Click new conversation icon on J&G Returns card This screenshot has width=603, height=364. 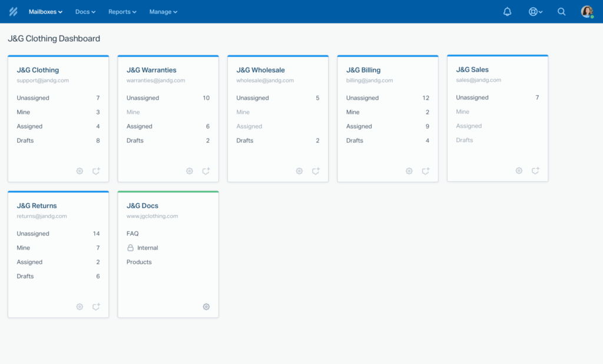click(x=96, y=307)
